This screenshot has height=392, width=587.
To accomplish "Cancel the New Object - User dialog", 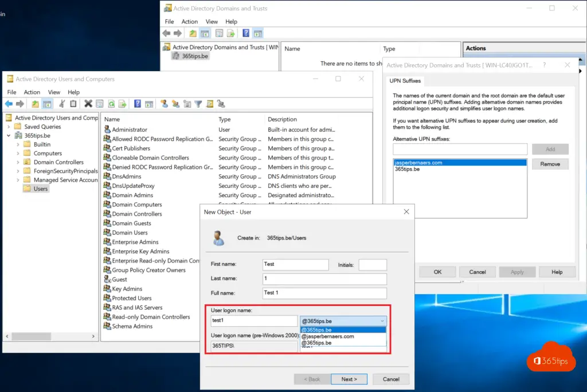I will [x=391, y=379].
